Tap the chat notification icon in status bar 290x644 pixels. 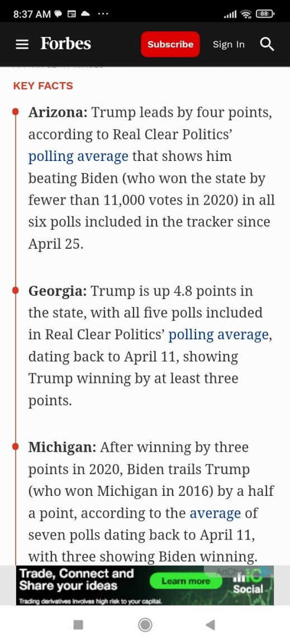58,15
